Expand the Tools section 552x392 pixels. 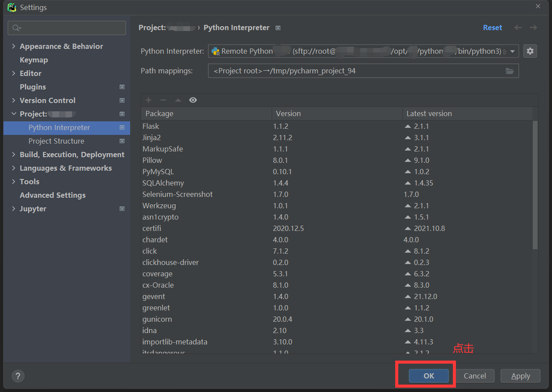click(x=14, y=182)
